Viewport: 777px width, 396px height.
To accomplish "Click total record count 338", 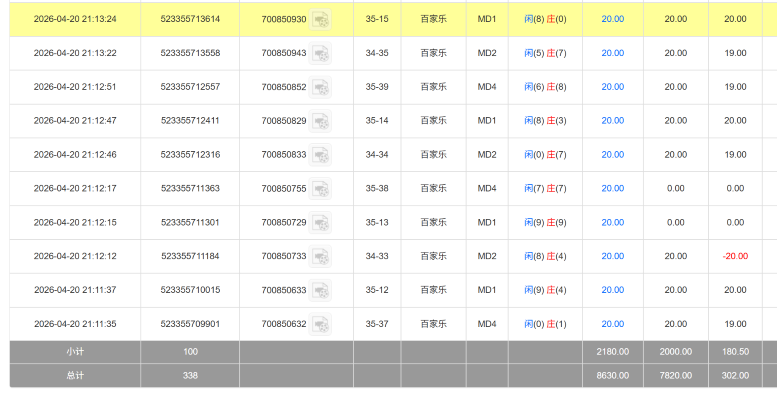I will (190, 376).
